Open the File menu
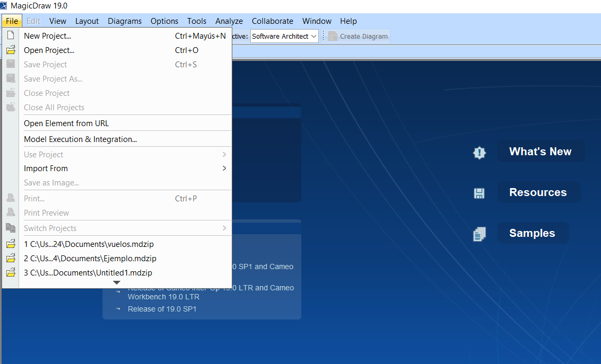This screenshot has height=364, width=601. coord(12,21)
